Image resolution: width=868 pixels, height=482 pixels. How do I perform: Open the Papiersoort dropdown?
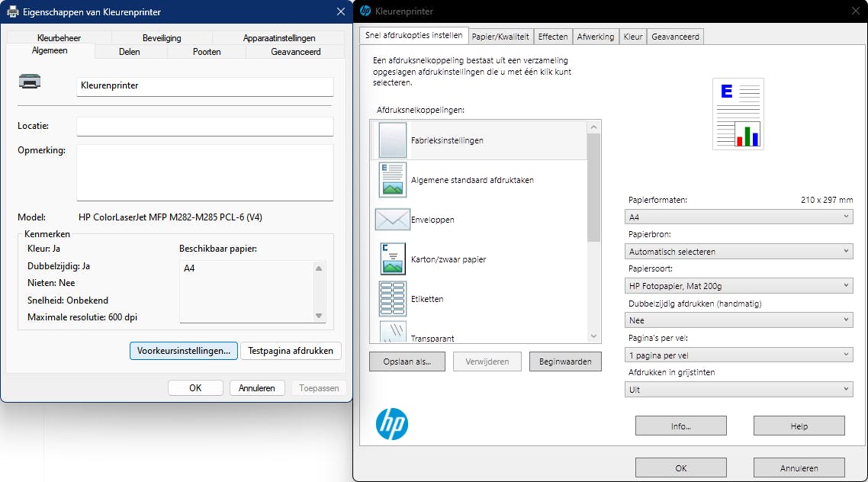738,286
